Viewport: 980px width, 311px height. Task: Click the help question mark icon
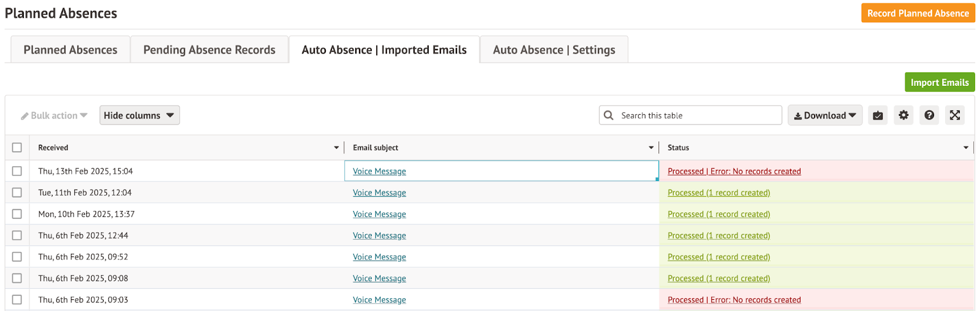(929, 115)
